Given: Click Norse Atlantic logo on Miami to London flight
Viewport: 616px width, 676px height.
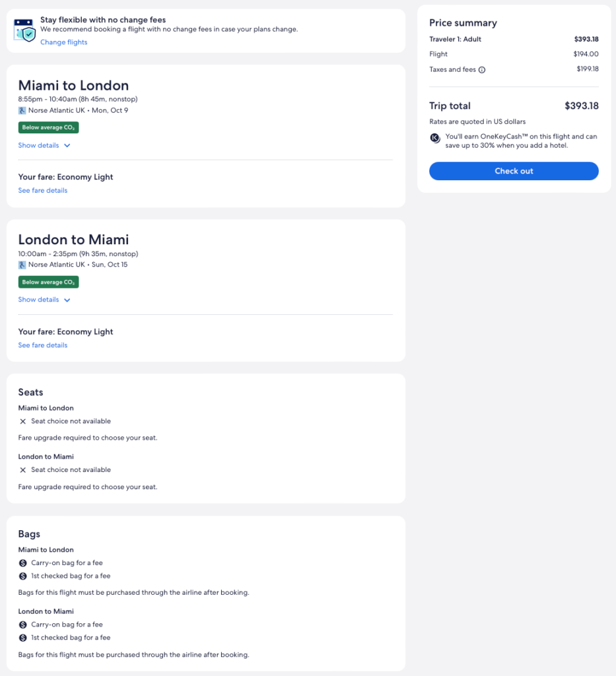Looking at the screenshot, I should click(x=22, y=110).
